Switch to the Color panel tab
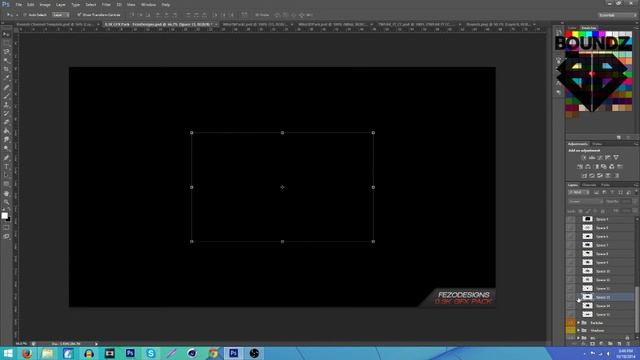640x360 pixels. [x=572, y=28]
